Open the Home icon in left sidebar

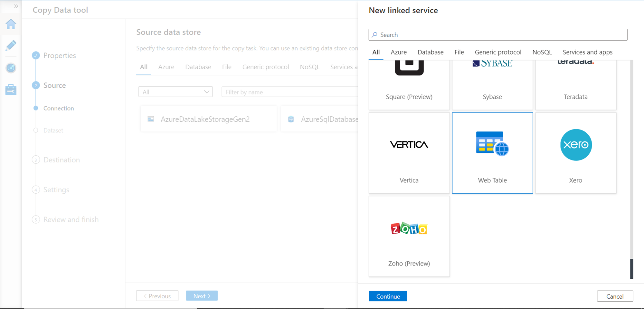tap(11, 24)
